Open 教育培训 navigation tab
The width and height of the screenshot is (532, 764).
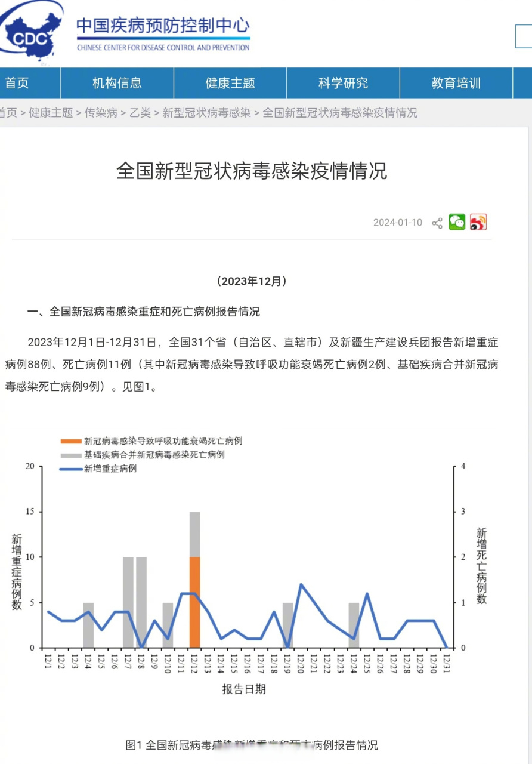[x=456, y=83]
